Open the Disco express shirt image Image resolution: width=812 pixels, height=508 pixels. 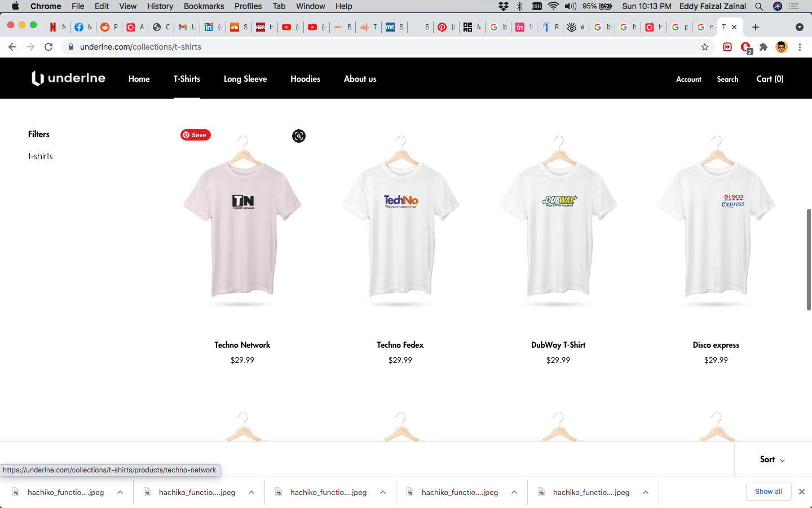point(716,220)
